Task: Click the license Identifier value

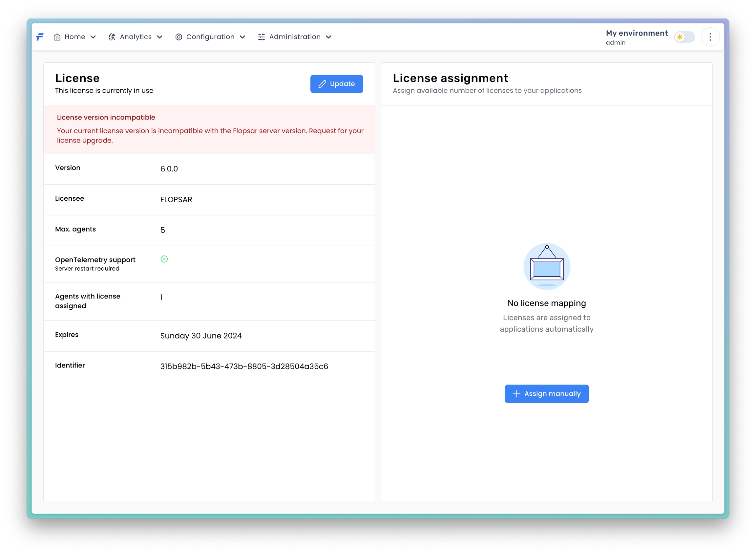Action: (x=244, y=366)
